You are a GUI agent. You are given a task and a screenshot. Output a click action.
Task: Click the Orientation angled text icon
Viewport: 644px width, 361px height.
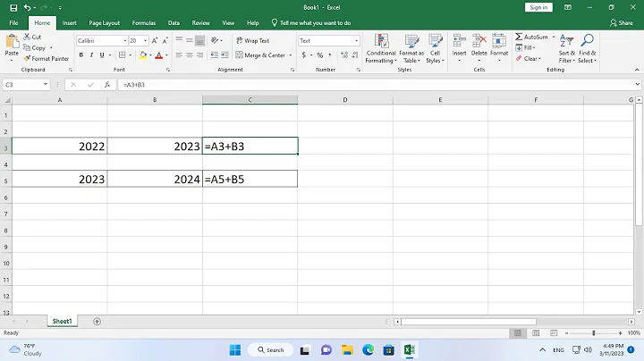point(215,40)
